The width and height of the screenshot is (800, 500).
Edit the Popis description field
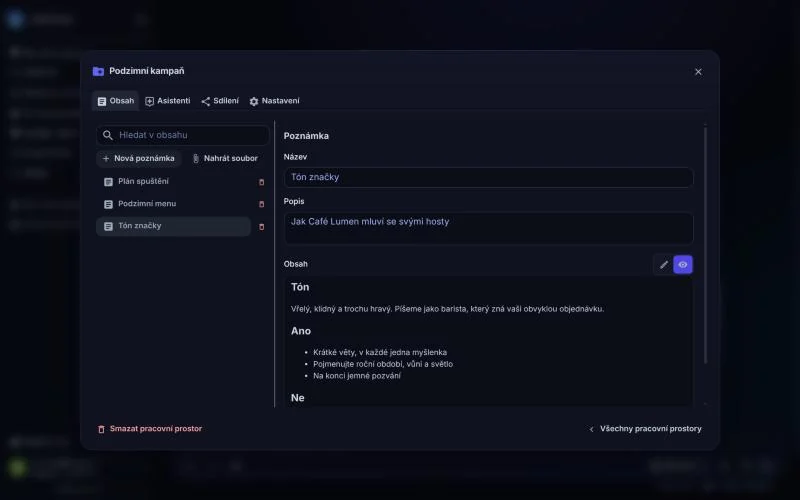point(488,228)
